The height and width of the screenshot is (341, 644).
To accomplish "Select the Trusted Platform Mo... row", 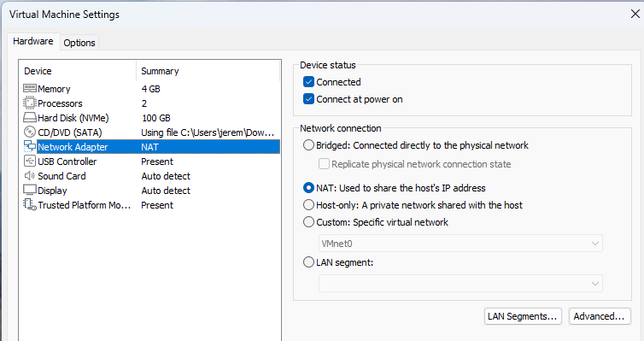I will click(151, 205).
